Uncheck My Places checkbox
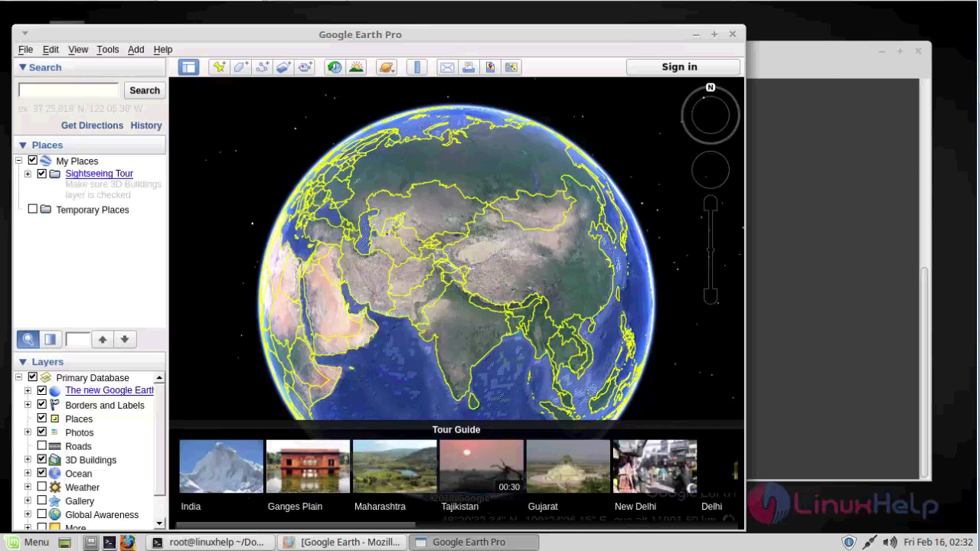The width and height of the screenshot is (980, 551). (33, 161)
